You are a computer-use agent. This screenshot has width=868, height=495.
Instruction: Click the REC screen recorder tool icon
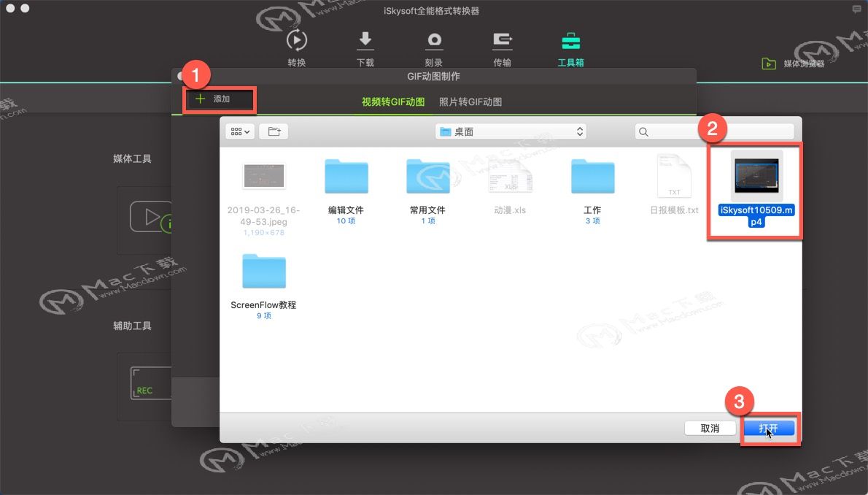click(x=150, y=383)
